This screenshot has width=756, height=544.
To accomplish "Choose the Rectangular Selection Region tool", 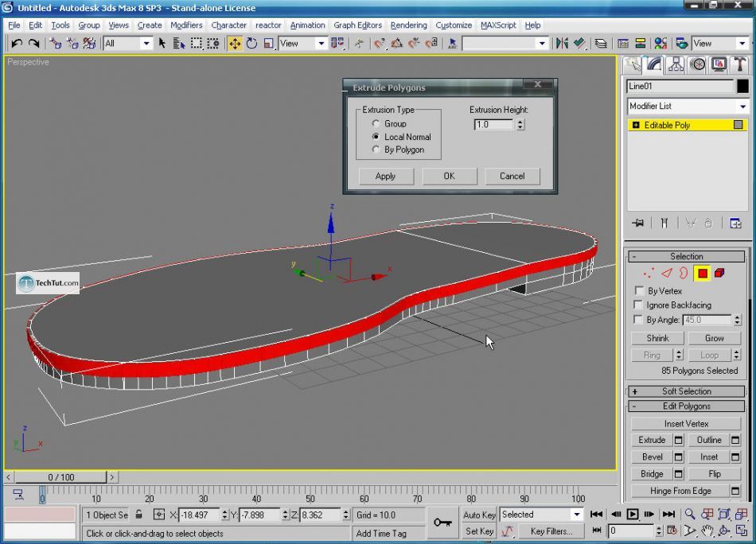I will coord(197,44).
